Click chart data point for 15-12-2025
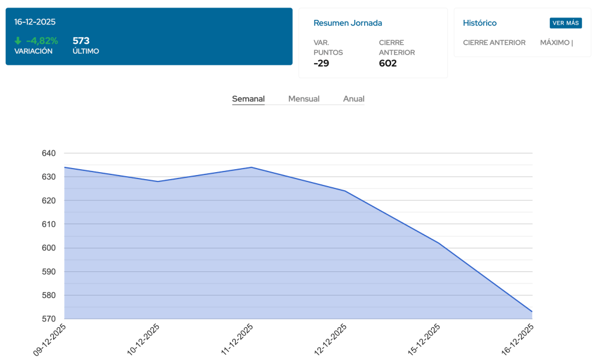 tap(439, 243)
